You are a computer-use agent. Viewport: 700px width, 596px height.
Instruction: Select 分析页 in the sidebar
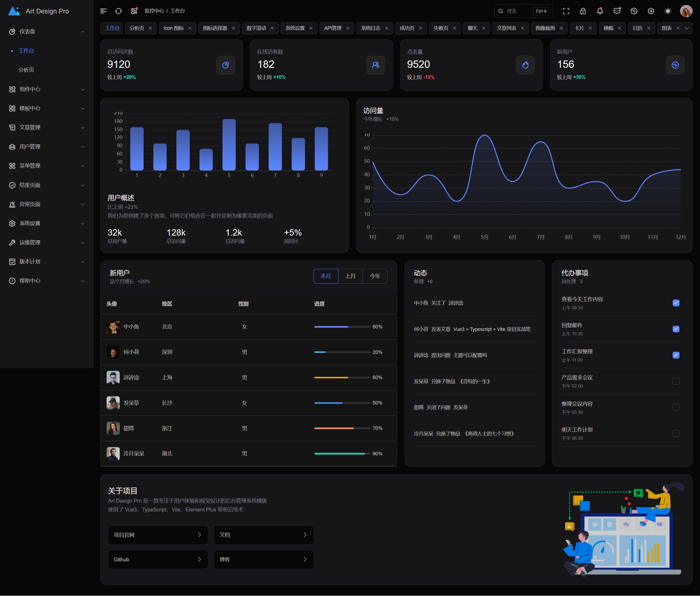(x=26, y=70)
